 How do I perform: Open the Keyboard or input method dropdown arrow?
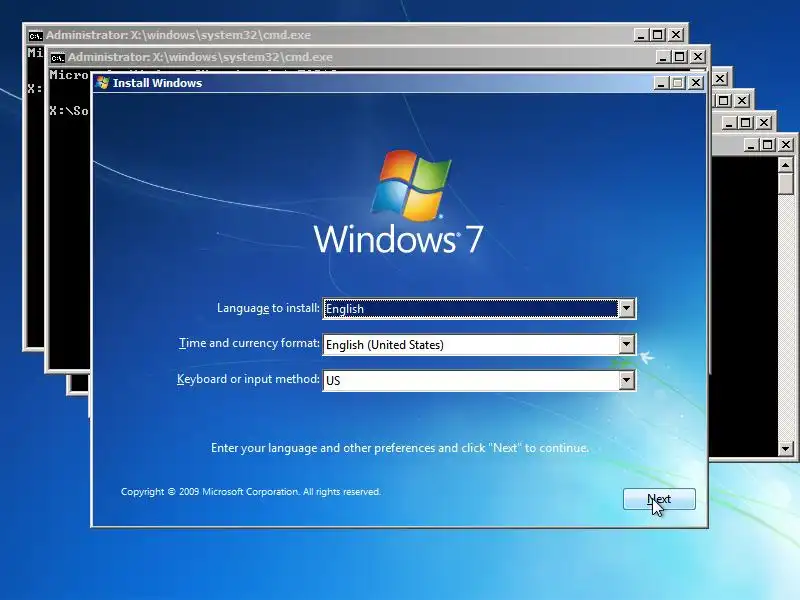tap(626, 380)
